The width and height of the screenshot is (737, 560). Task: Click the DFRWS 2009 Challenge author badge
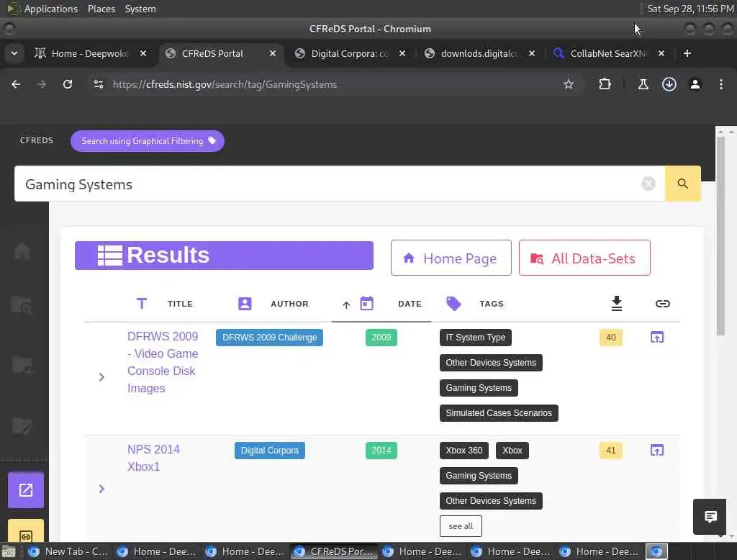coord(269,338)
